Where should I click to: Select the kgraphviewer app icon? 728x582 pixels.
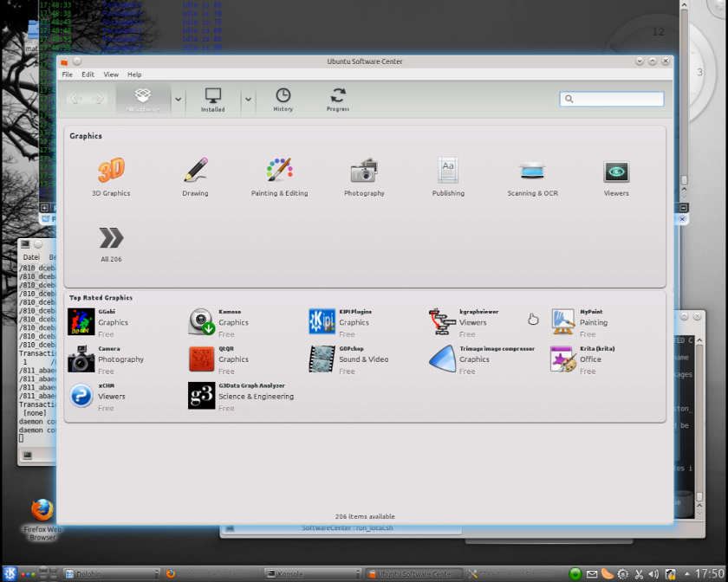pyautogui.click(x=442, y=321)
